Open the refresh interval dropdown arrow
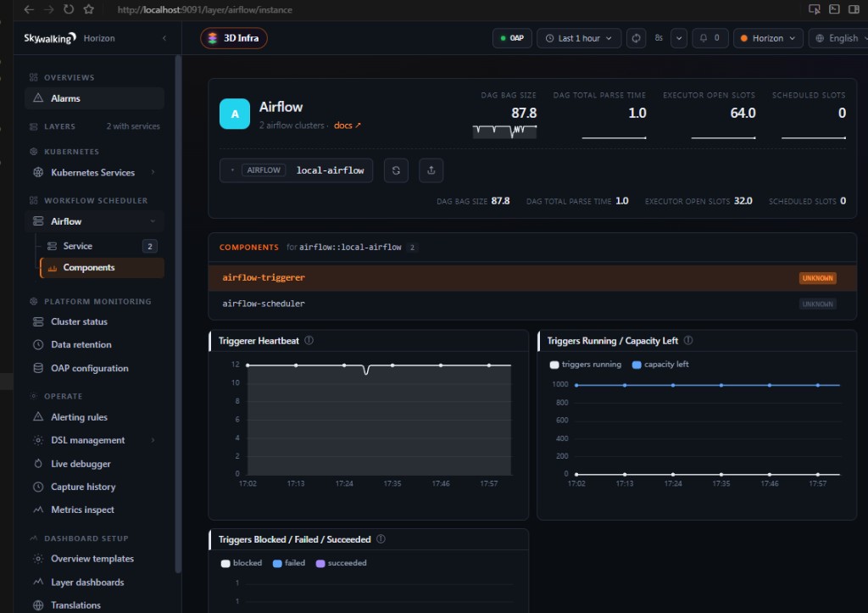Image resolution: width=868 pixels, height=613 pixels. (x=679, y=38)
